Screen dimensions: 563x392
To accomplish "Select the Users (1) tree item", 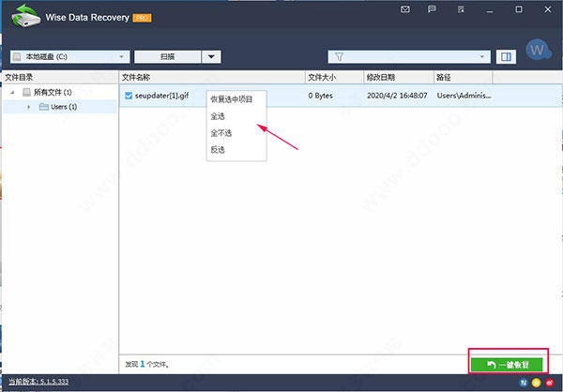I will (64, 107).
